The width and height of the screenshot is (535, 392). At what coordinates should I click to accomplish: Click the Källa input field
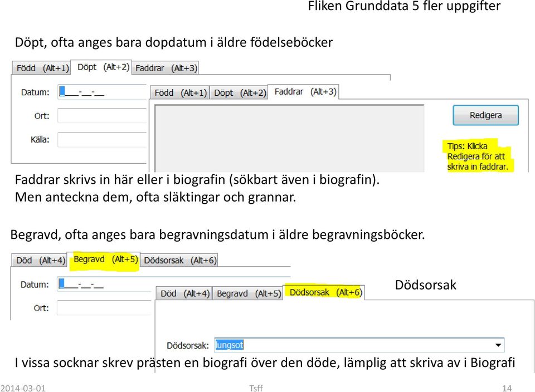click(102, 140)
